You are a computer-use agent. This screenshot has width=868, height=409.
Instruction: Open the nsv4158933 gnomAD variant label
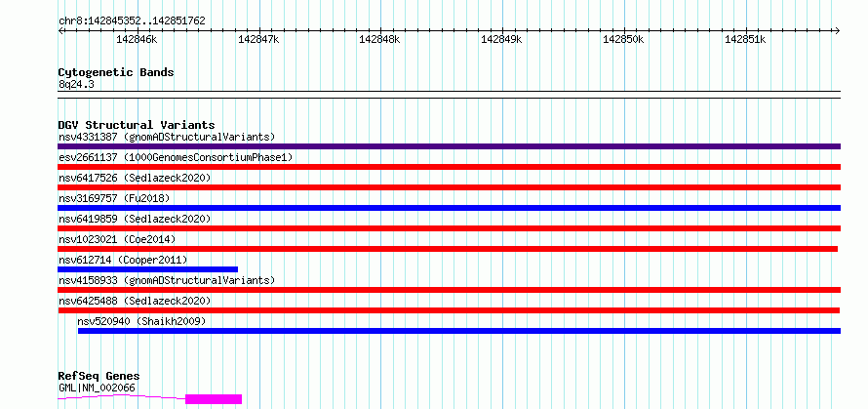pos(167,280)
